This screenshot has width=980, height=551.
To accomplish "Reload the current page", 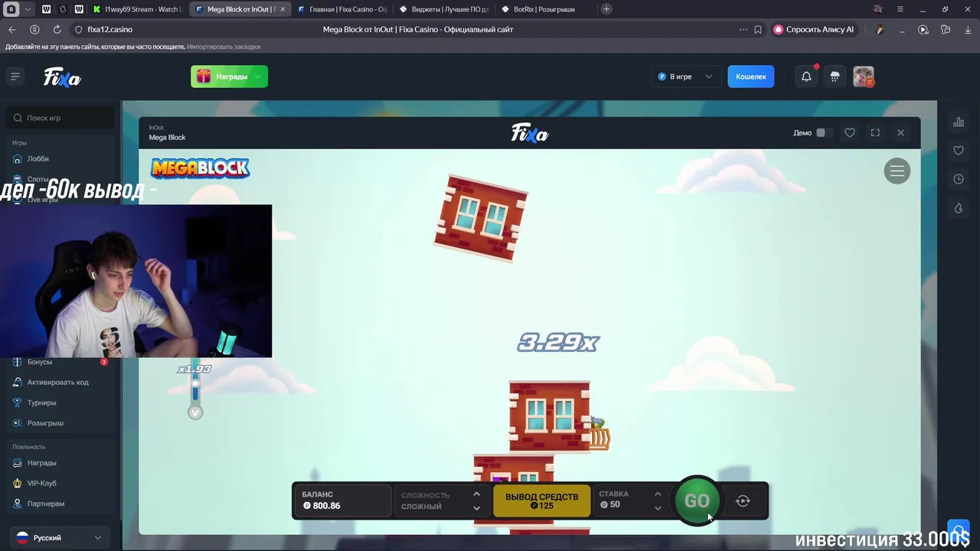I will pos(57,30).
